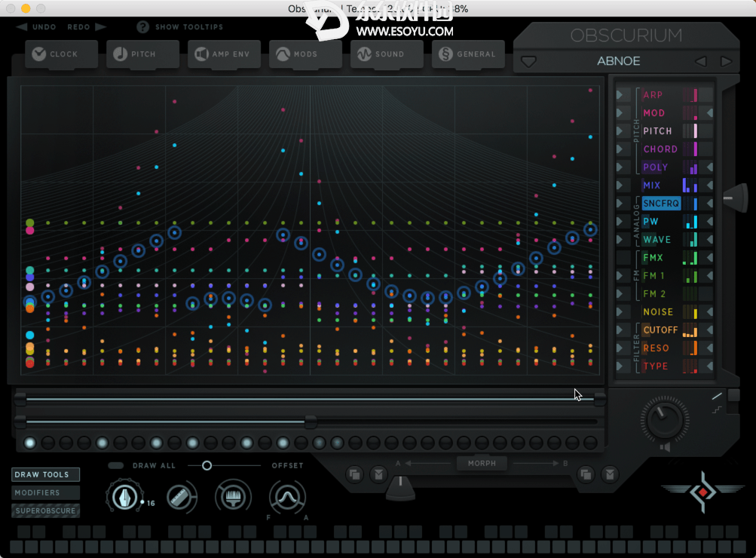Click the Offset slider handle

[x=207, y=465]
